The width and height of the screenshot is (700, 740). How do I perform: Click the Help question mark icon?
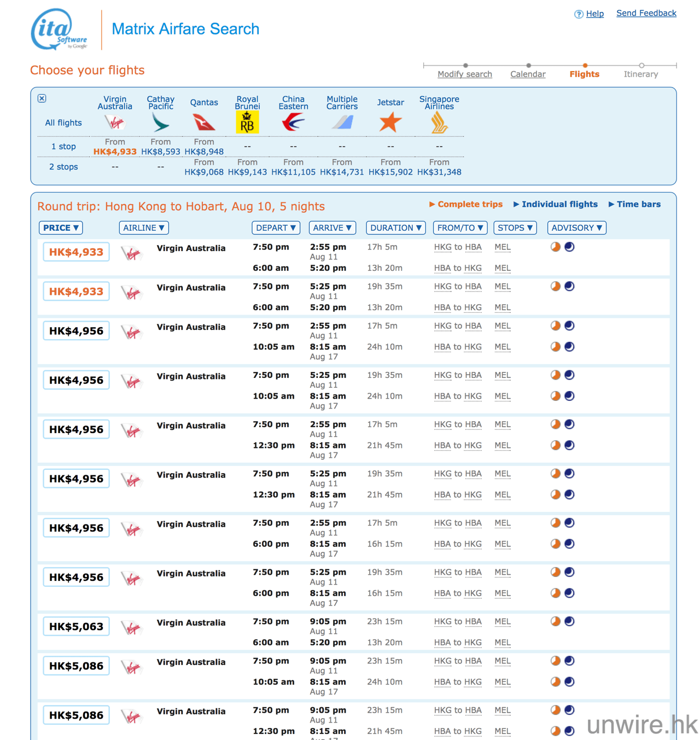578,14
